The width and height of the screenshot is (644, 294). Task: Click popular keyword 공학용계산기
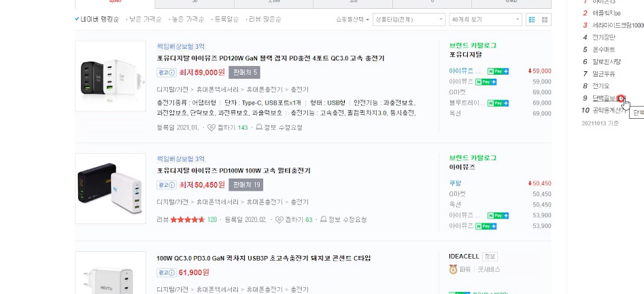click(x=609, y=110)
